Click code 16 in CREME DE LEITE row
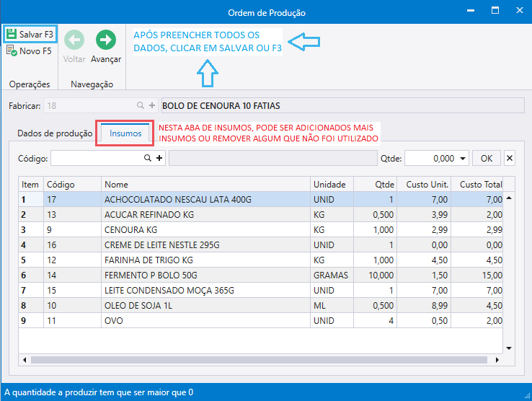Viewport: 532px width, 401px height. (72, 244)
